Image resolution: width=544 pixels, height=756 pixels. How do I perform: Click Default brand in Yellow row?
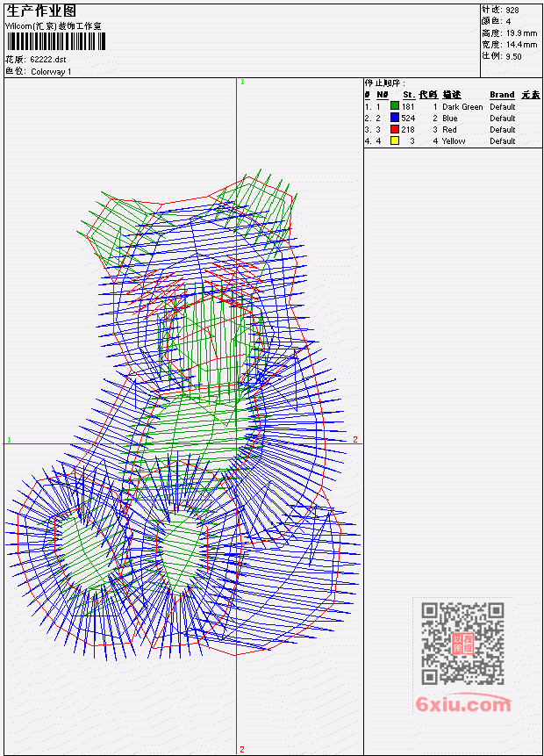pyautogui.click(x=503, y=141)
